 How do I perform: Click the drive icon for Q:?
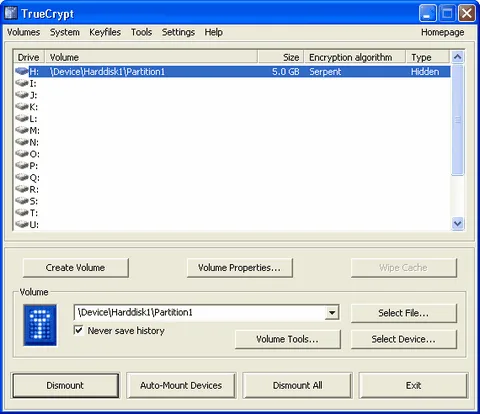click(x=22, y=177)
